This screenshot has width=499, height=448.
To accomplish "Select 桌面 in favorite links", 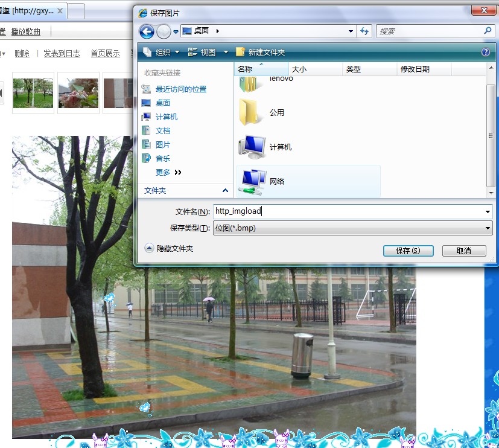I will pyautogui.click(x=163, y=103).
